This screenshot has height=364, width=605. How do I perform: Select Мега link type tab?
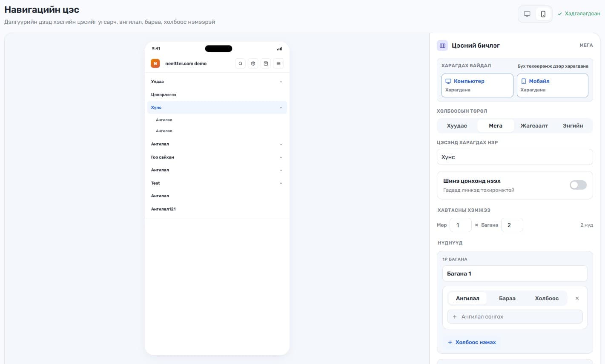(496, 125)
